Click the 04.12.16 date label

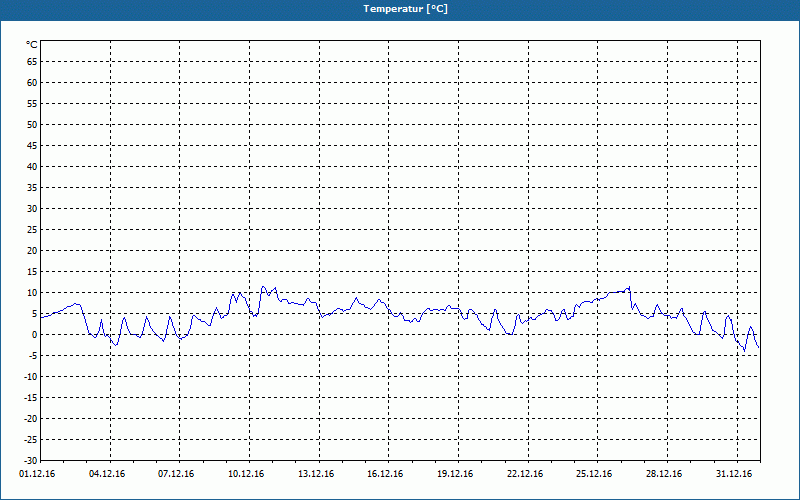(107, 474)
